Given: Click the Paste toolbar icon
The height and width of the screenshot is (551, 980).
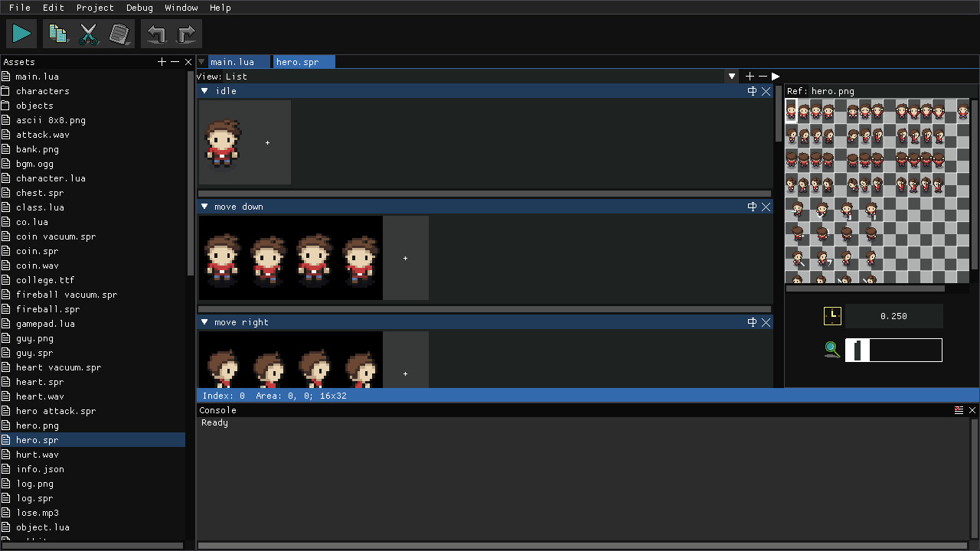Looking at the screenshot, I should [x=119, y=33].
